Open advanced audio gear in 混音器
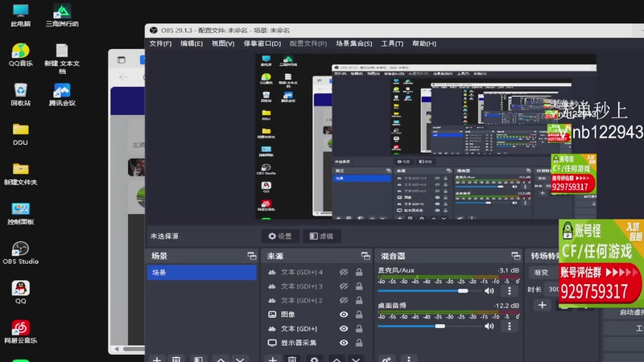 coord(386,359)
